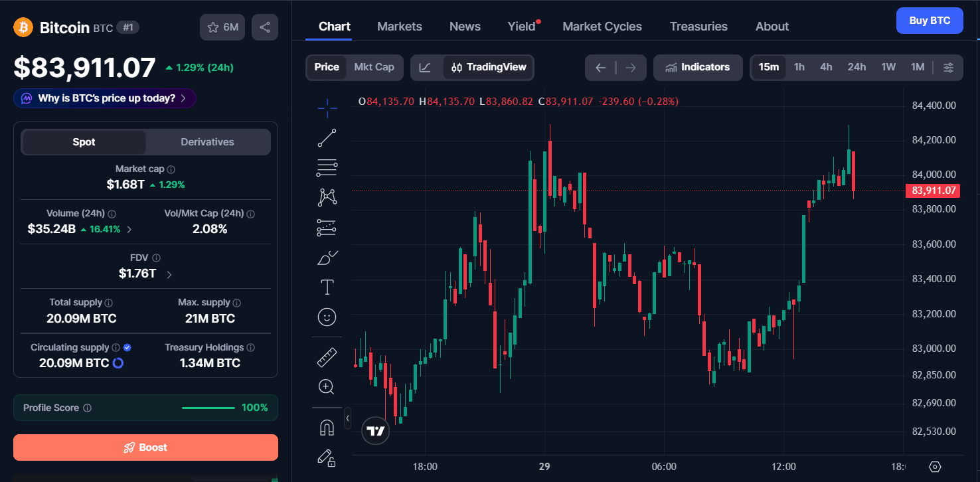Collapse the drawing toolbar side arrow
The image size is (980, 482).
tap(347, 418)
